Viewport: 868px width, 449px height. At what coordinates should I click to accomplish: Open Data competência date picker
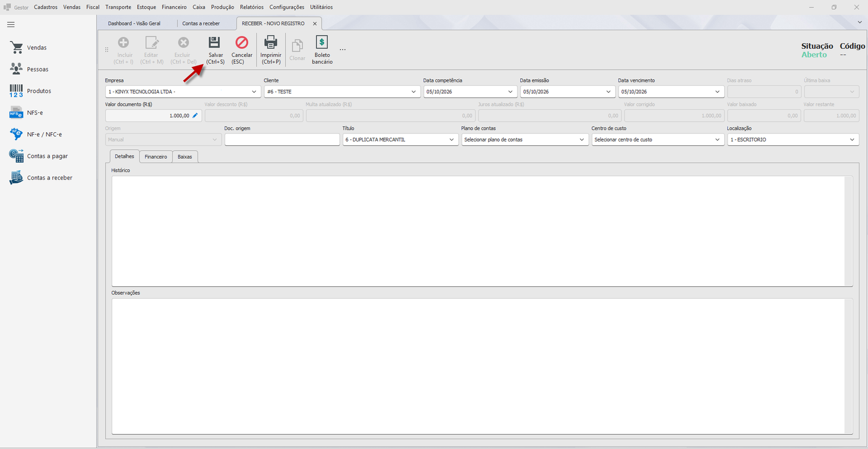pos(510,92)
